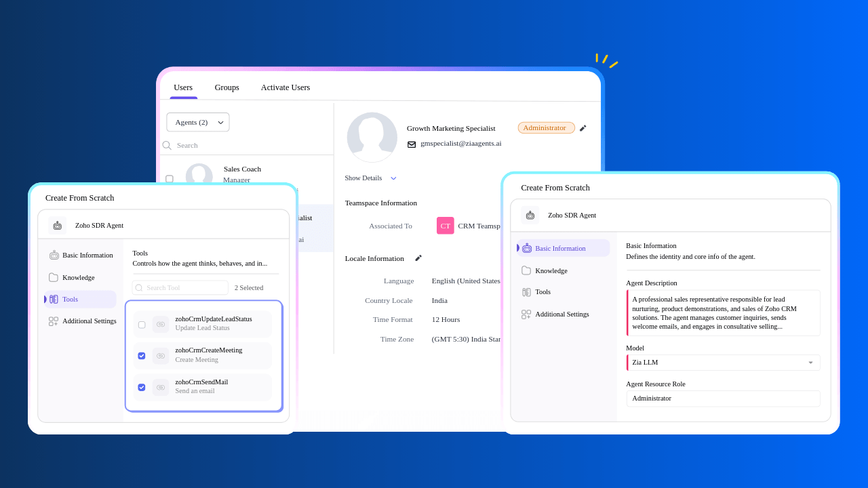Image resolution: width=868 pixels, height=488 pixels.
Task: Click magnifier icon in Search Tool field
Action: (139, 288)
